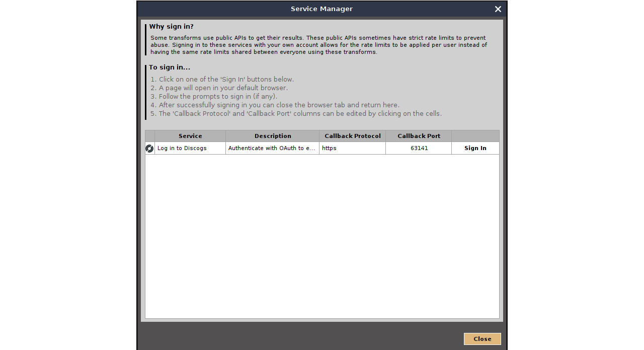Click the Discogs service icon

pos(149,148)
